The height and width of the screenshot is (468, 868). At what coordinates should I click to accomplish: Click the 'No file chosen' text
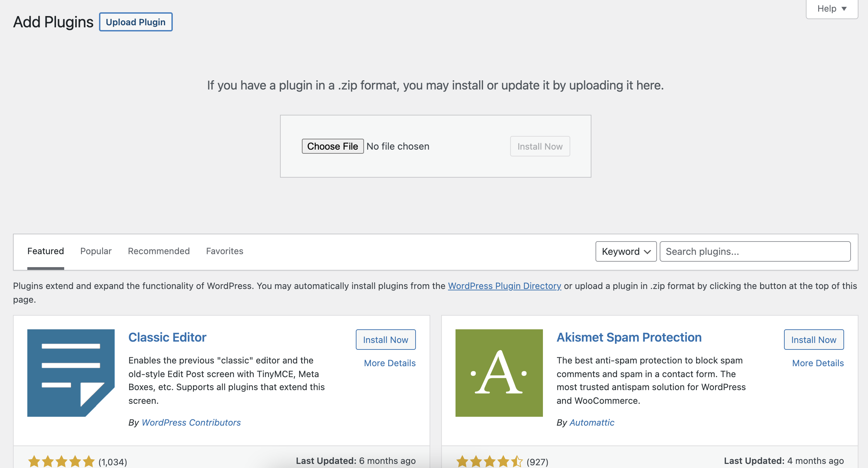(398, 146)
